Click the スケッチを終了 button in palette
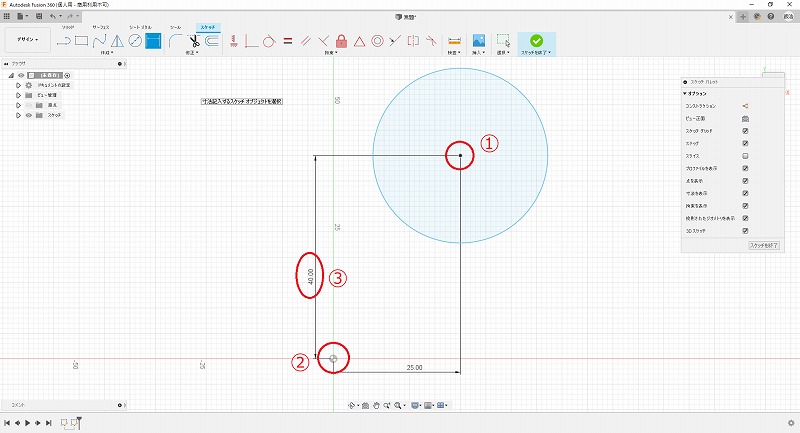The width and height of the screenshot is (800, 433). click(763, 245)
